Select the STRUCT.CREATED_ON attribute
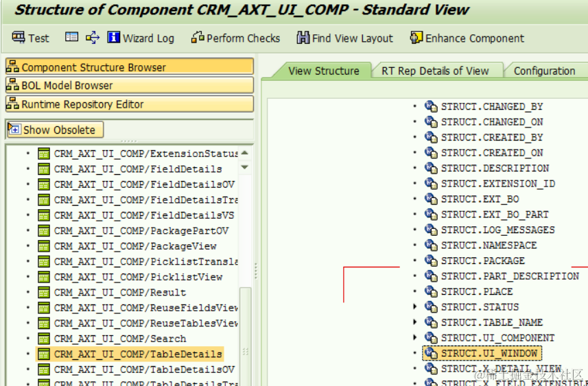588x386 pixels. [492, 152]
